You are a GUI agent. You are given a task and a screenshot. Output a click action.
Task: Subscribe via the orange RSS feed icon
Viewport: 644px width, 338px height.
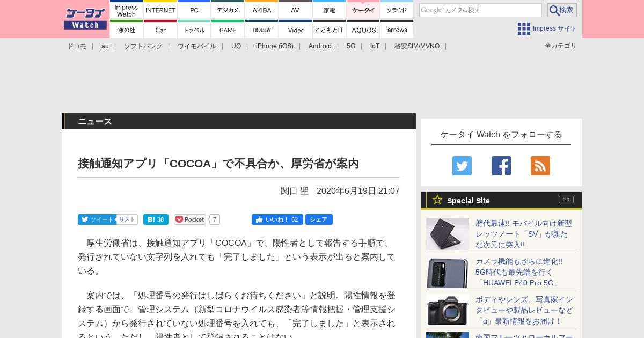point(540,166)
